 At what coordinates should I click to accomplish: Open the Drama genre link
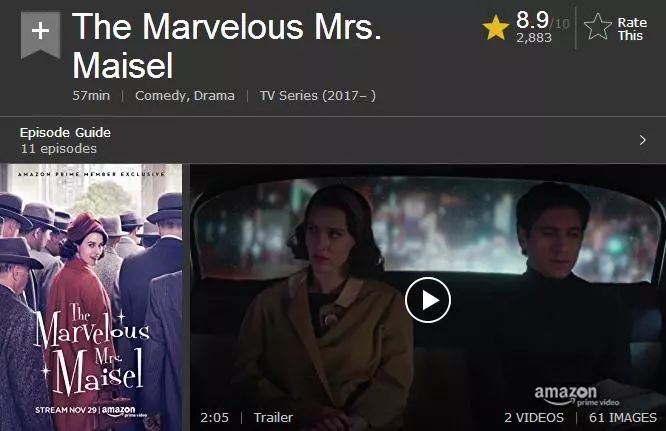214,96
